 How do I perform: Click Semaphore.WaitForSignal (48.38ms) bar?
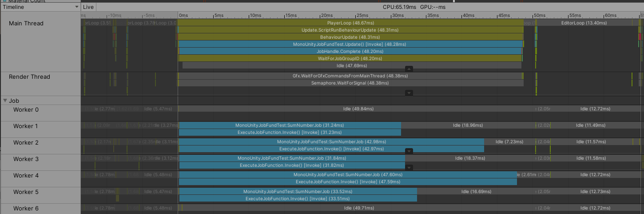click(350, 83)
